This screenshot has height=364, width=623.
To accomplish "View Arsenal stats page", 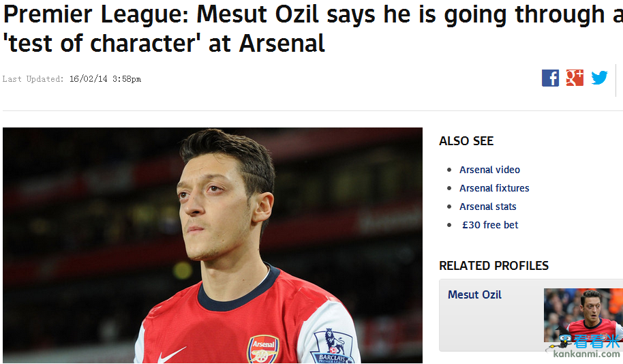I will [488, 207].
